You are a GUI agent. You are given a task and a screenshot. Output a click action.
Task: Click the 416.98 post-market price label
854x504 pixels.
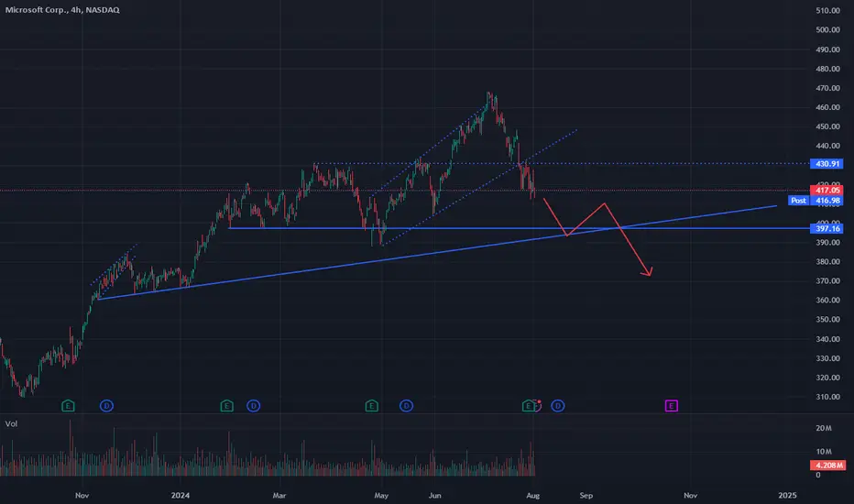(827, 201)
